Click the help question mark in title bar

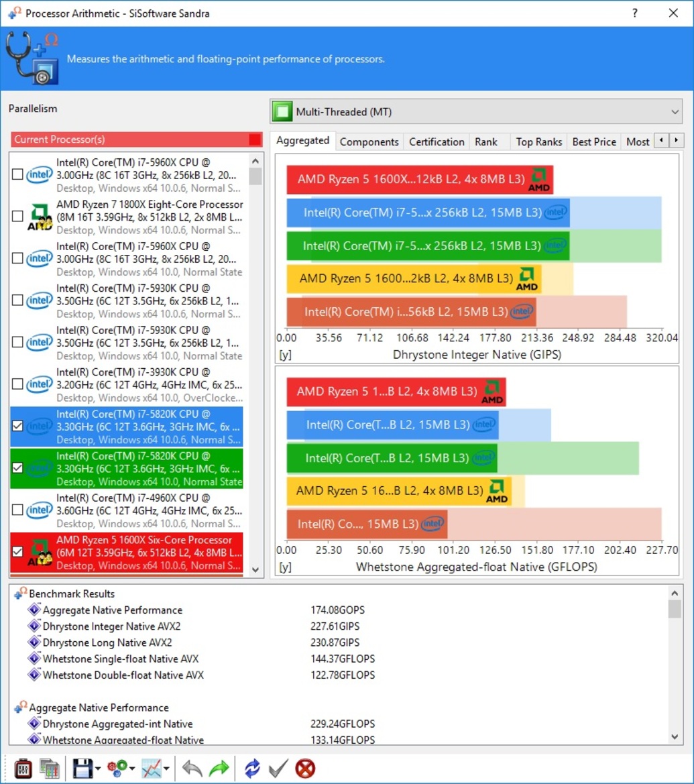635,13
